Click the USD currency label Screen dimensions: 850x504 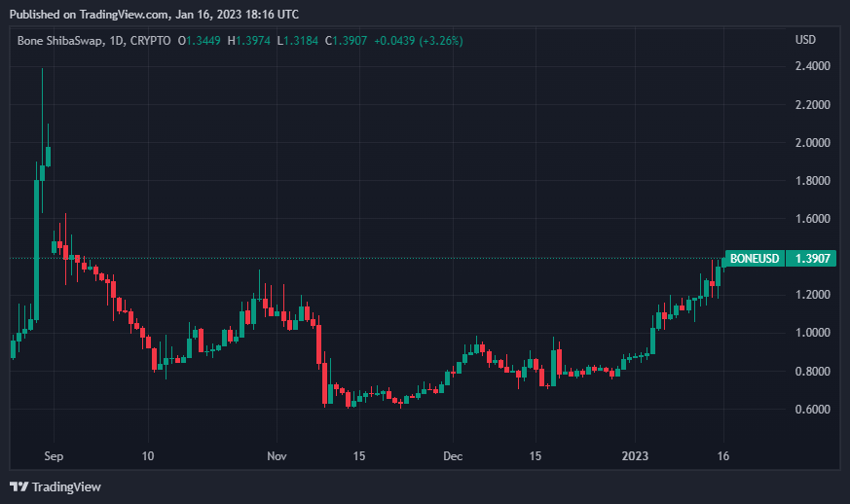[x=805, y=40]
